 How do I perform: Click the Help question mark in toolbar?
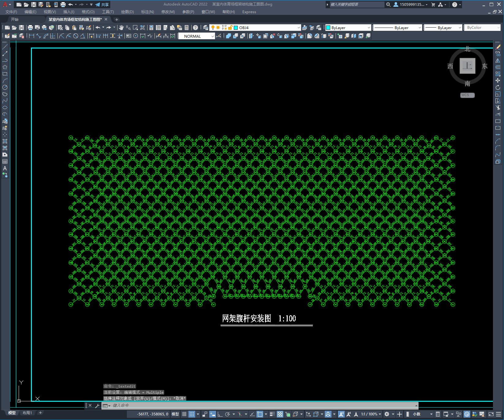point(195,28)
